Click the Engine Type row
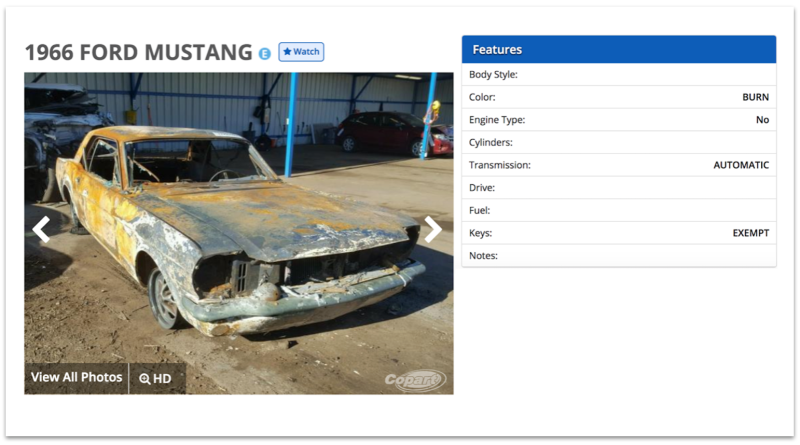 619,120
